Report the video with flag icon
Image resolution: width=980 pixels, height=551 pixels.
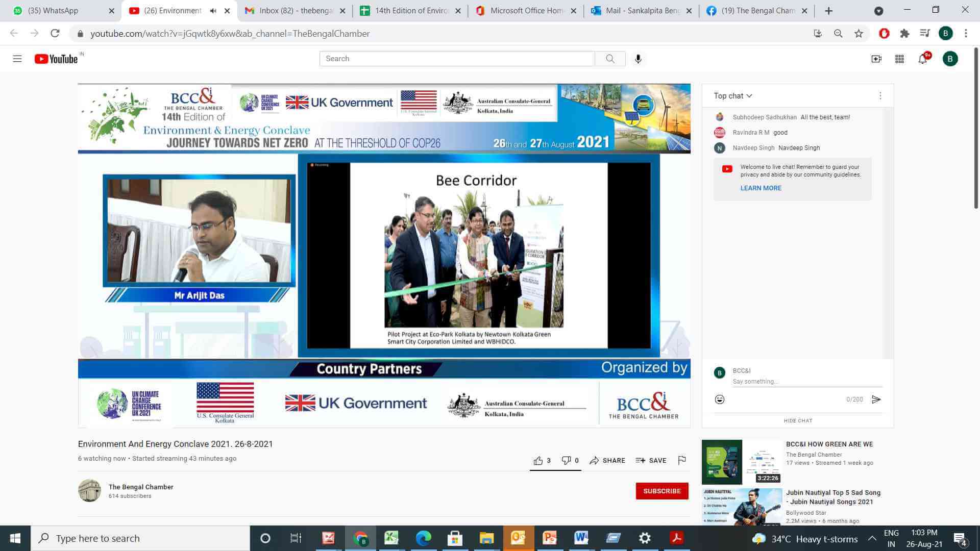pos(682,461)
